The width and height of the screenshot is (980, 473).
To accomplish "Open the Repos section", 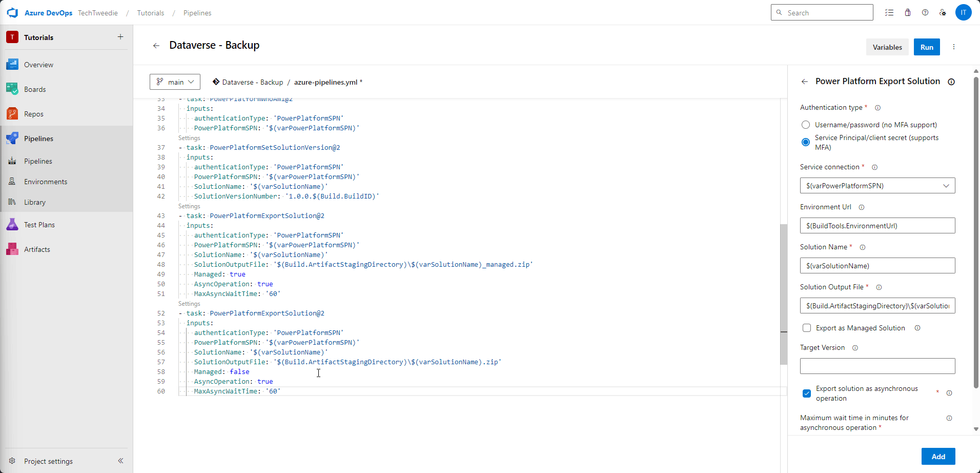I will coord(33,113).
